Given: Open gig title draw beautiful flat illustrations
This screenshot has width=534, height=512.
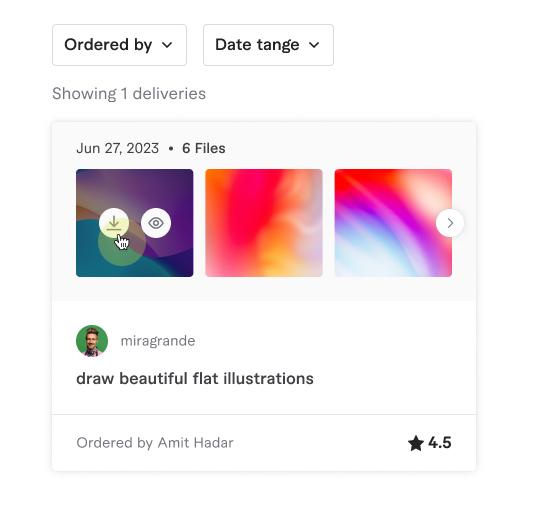Looking at the screenshot, I should click(195, 378).
